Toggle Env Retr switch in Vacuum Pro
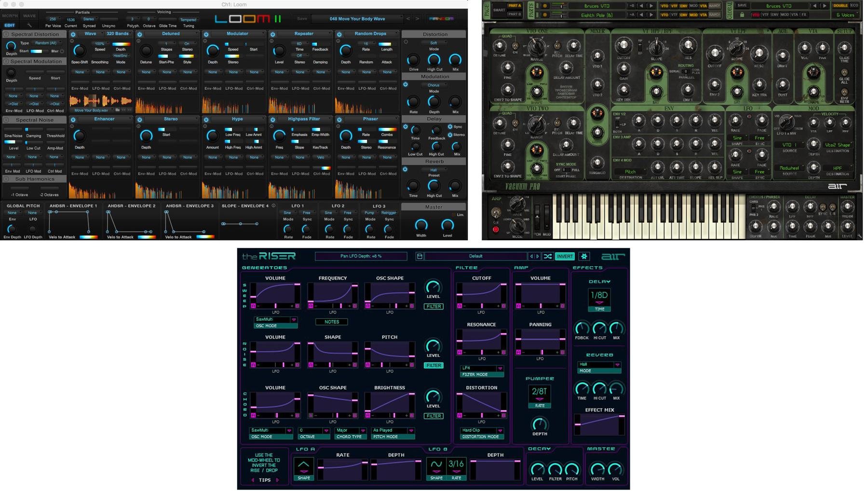The width and height of the screenshot is (868, 491). click(844, 92)
